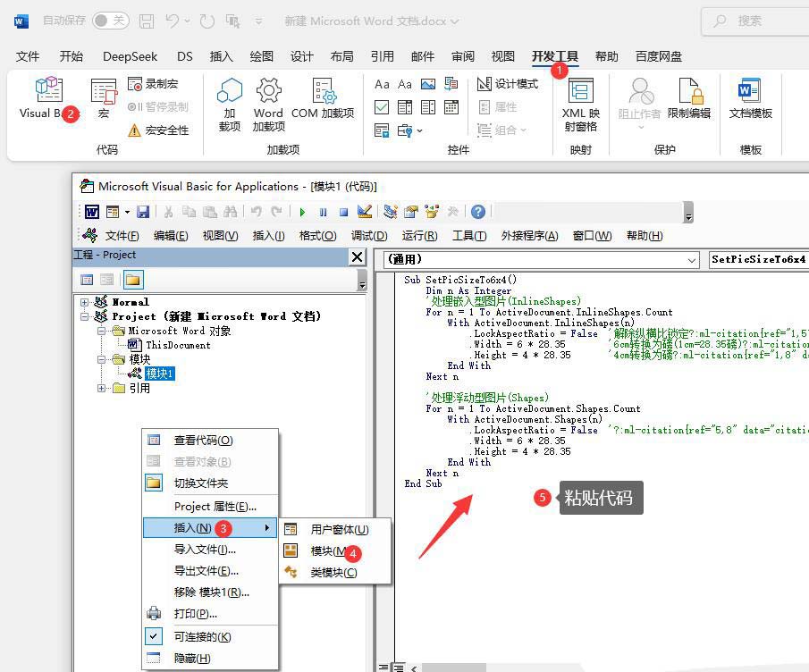Open Word 加载项 dialog
This screenshot has height=672, width=809.
(x=269, y=105)
